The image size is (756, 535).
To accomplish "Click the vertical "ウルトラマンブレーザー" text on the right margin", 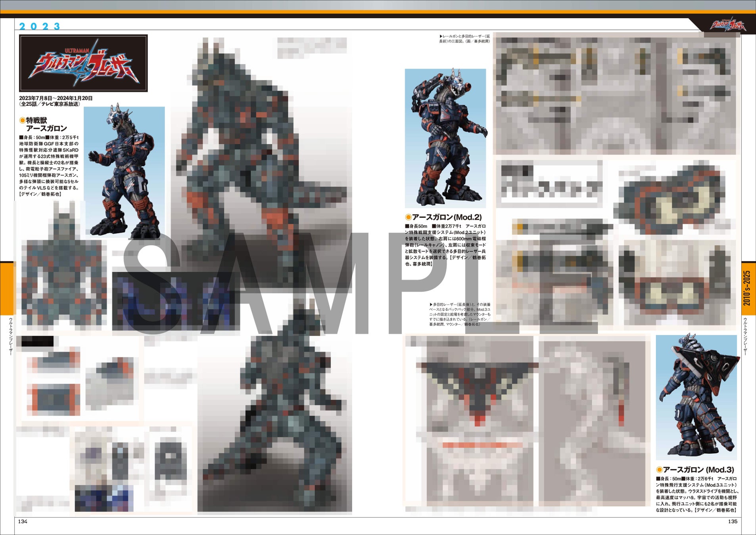I will (745, 336).
